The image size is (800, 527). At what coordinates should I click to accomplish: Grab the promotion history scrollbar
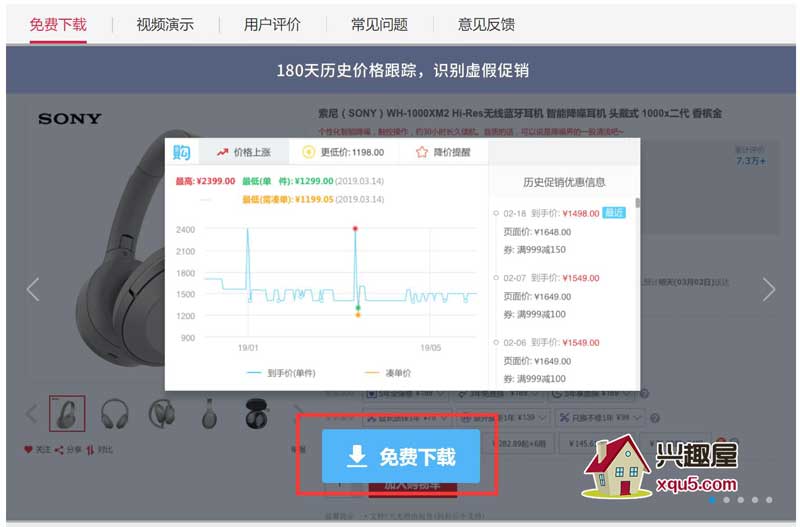coord(637,203)
